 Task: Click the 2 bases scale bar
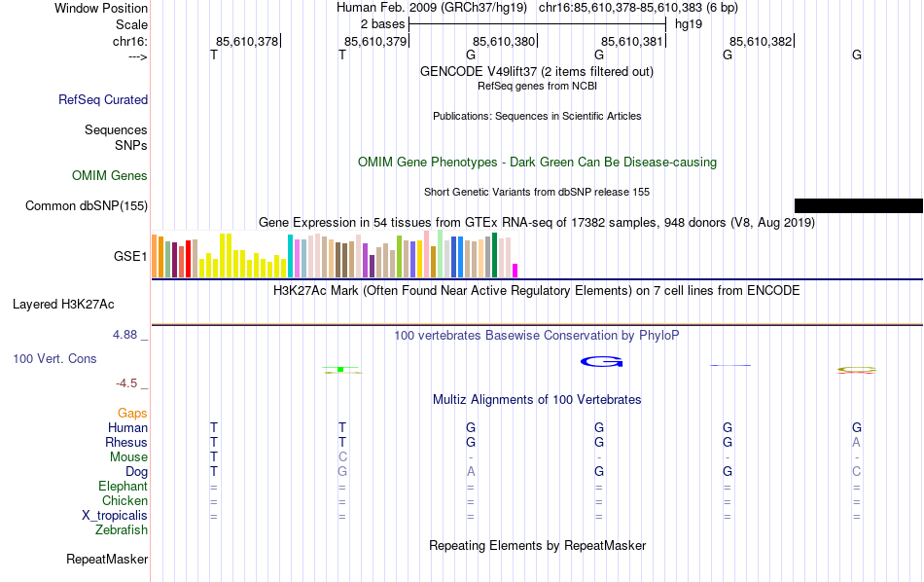pyautogui.click(x=537, y=24)
